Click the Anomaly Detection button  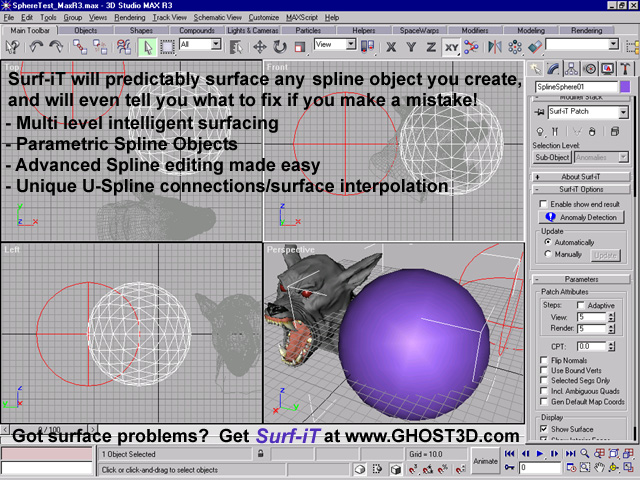pos(581,217)
